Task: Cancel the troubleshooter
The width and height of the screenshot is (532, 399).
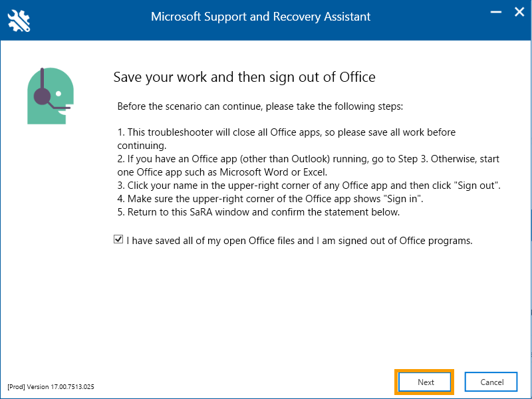Action: (491, 382)
